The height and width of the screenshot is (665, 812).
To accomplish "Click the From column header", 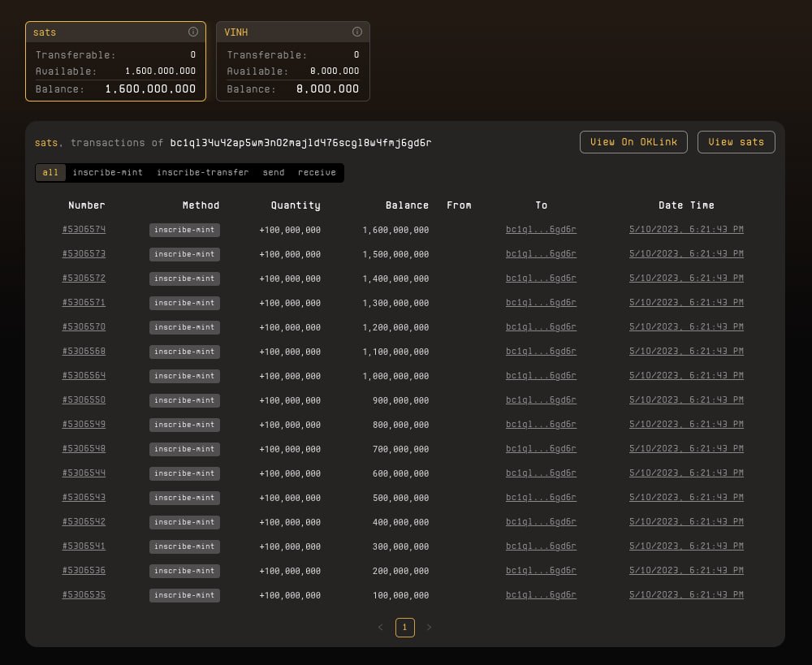I will 460,205.
